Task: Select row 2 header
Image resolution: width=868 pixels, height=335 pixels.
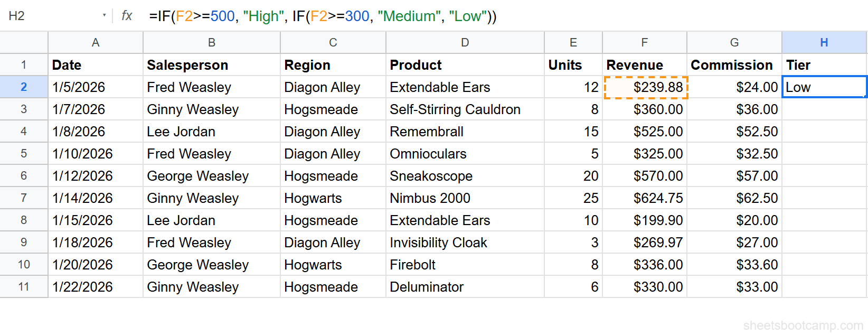Action: coord(23,87)
